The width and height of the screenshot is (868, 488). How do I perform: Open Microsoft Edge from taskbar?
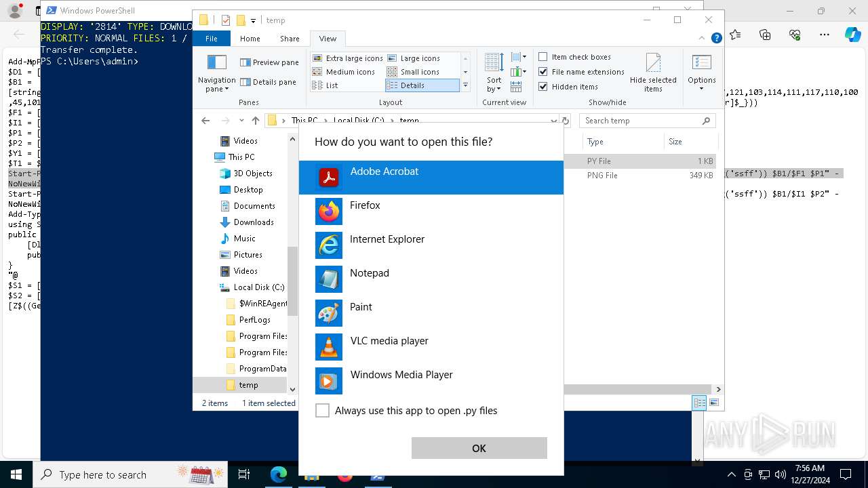pyautogui.click(x=279, y=474)
